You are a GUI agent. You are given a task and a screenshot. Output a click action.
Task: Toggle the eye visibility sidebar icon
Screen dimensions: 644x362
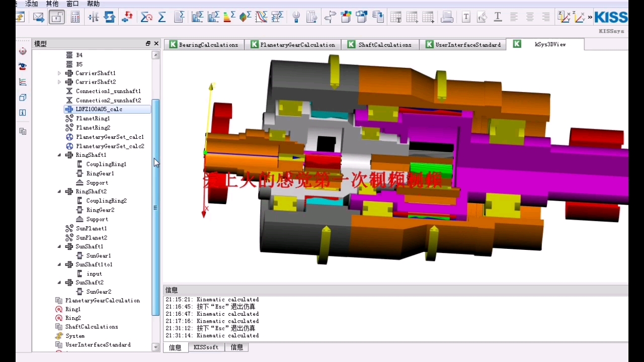(x=23, y=66)
